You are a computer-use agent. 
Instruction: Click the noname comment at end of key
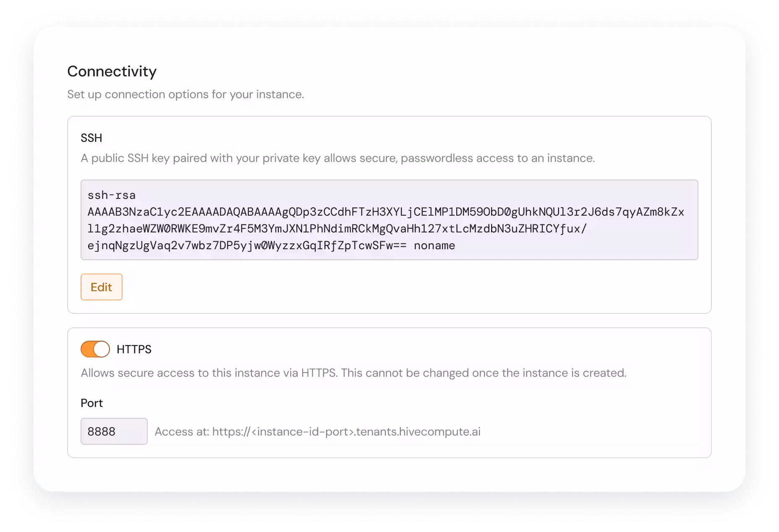[434, 245]
